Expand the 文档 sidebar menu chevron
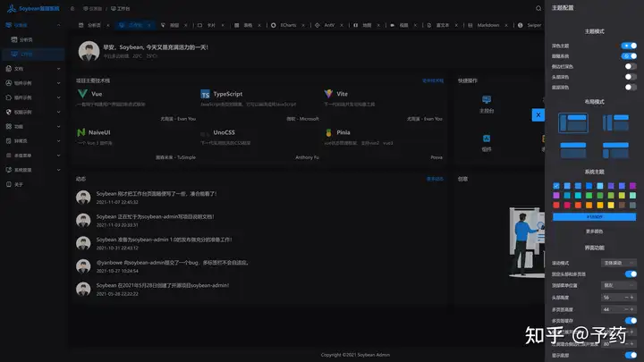Image resolution: width=644 pixels, height=362 pixels. click(x=59, y=69)
